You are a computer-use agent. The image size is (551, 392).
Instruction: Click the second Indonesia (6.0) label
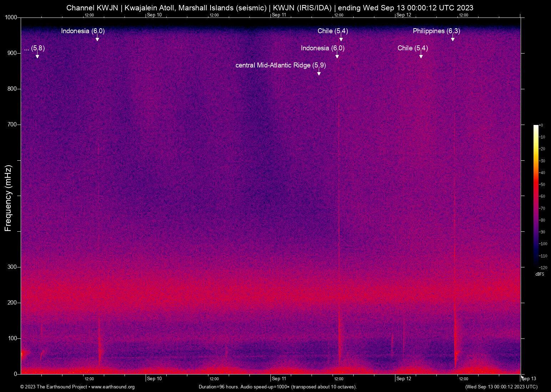[x=323, y=48]
